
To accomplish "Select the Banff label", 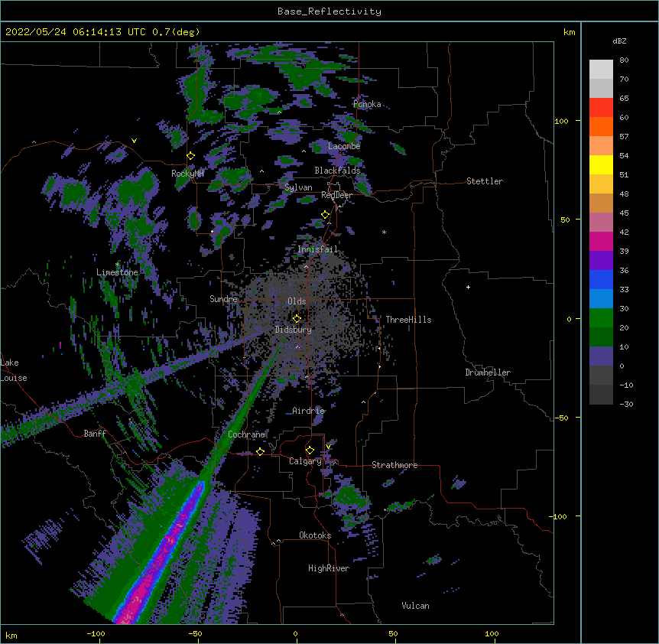I will click(x=95, y=434).
